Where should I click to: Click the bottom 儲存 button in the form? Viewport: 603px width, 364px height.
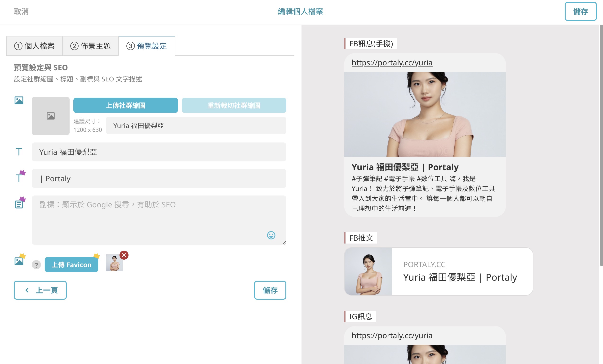click(270, 290)
